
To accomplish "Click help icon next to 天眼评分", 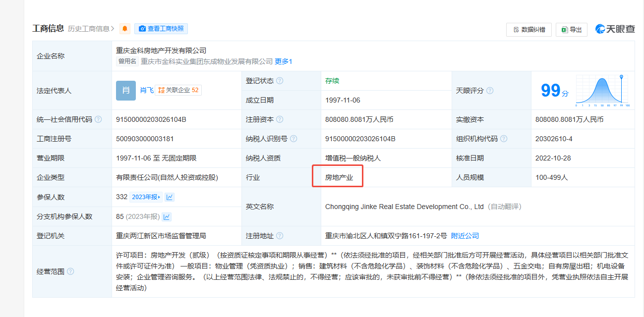I will tap(490, 91).
